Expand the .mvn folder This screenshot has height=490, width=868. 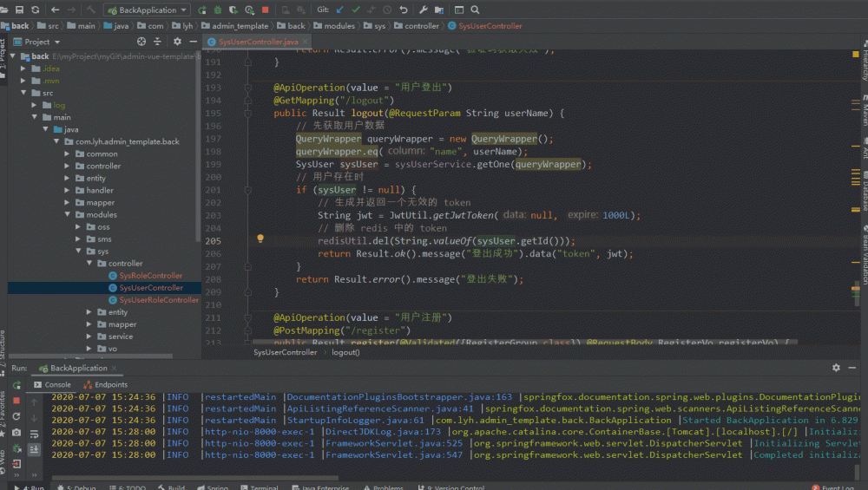point(23,81)
